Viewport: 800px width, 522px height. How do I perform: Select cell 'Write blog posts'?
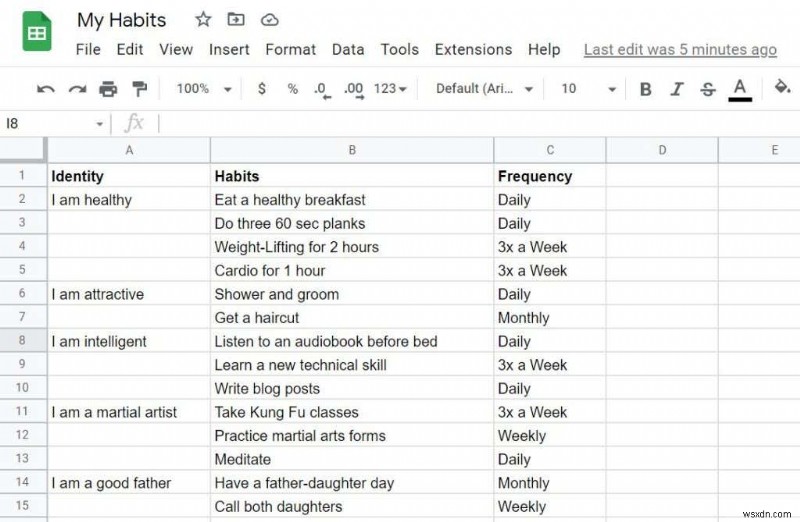[x=352, y=388]
